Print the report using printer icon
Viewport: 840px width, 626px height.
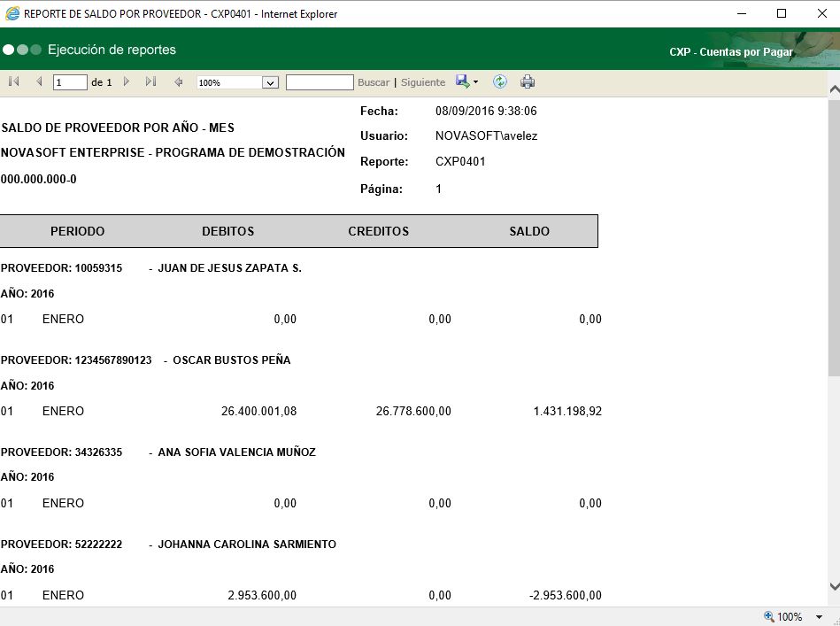528,81
